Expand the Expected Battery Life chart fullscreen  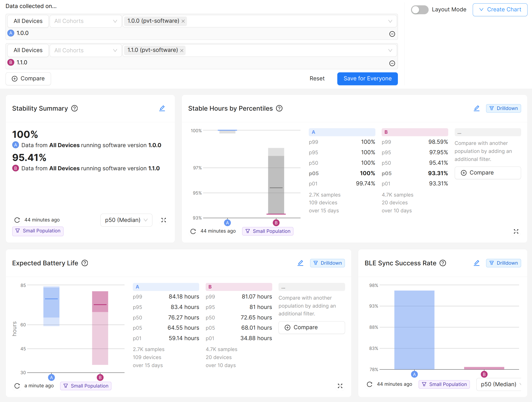click(340, 386)
